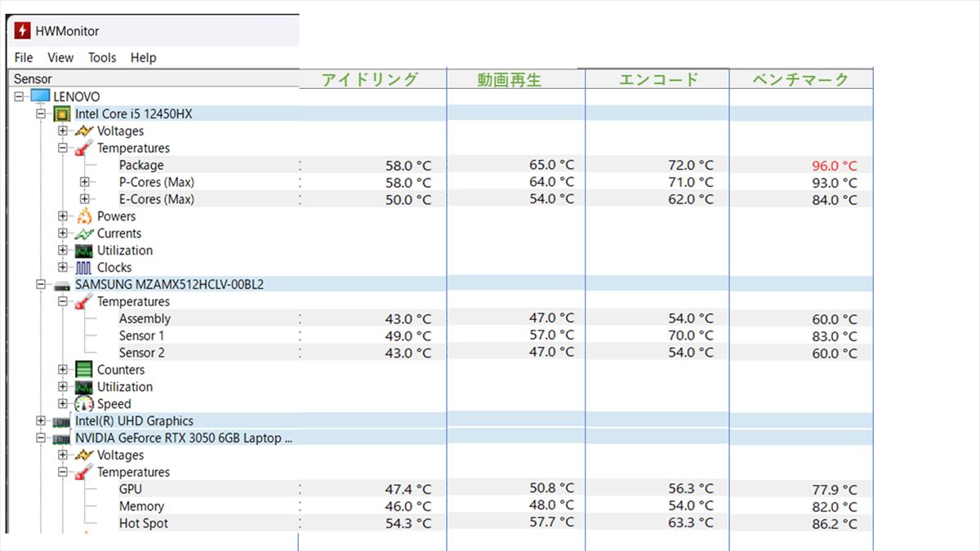Click the 72.0 °C Package encode value
The height and width of the screenshot is (551, 980).
691,165
